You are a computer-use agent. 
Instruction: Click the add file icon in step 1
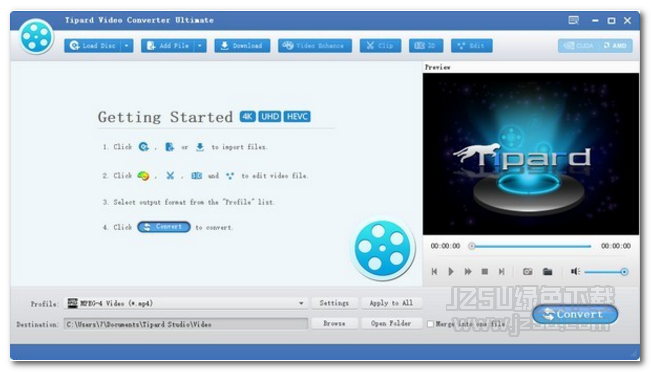click(x=169, y=147)
